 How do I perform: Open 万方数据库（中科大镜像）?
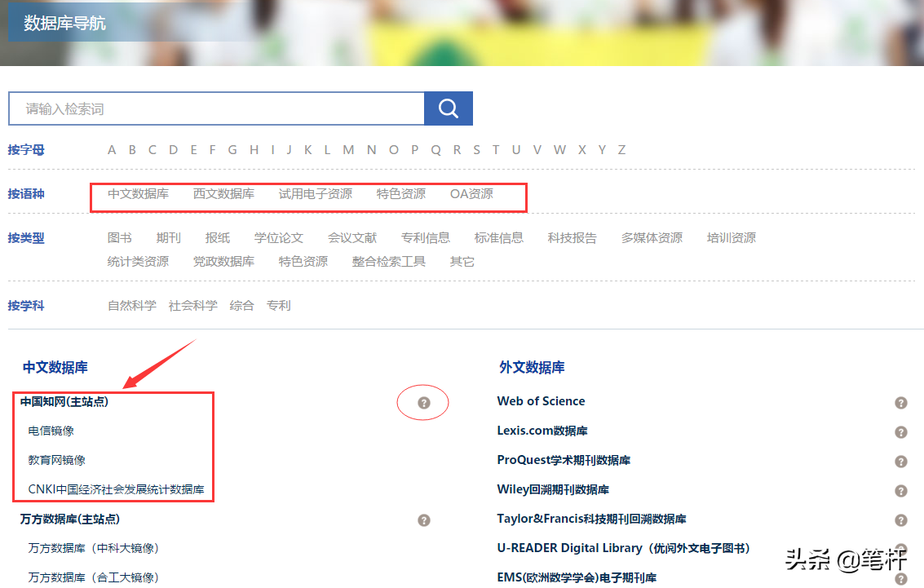93,549
